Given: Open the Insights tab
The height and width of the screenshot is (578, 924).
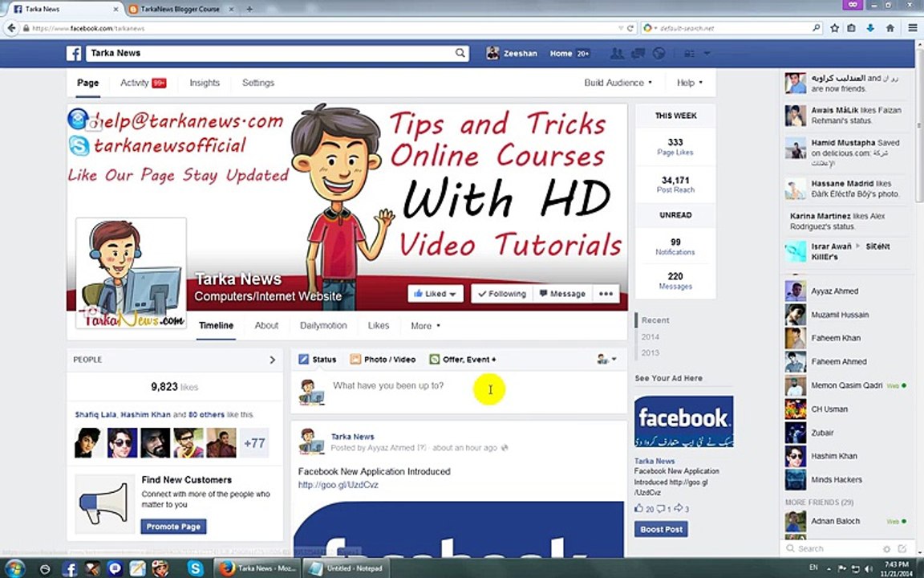Looking at the screenshot, I should pos(205,83).
